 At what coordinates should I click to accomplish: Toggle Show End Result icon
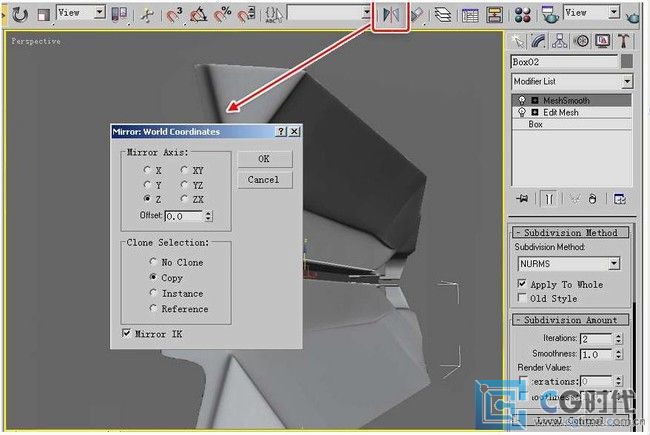[x=549, y=199]
